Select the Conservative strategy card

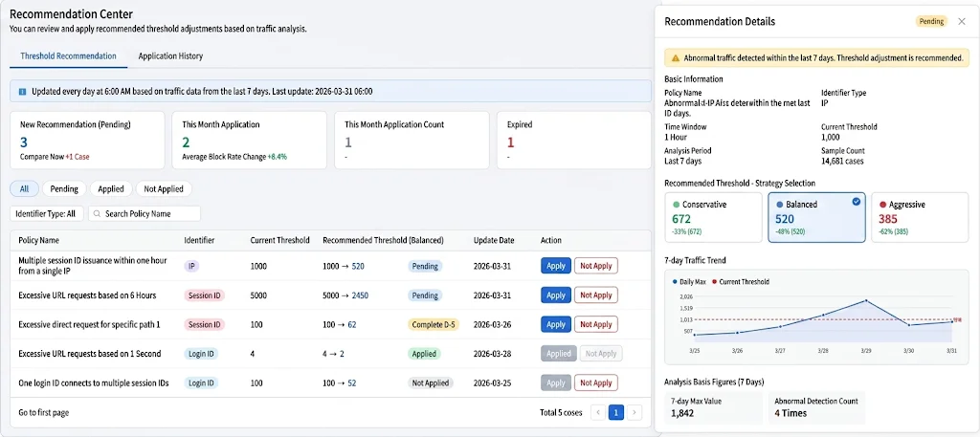pyautogui.click(x=714, y=217)
